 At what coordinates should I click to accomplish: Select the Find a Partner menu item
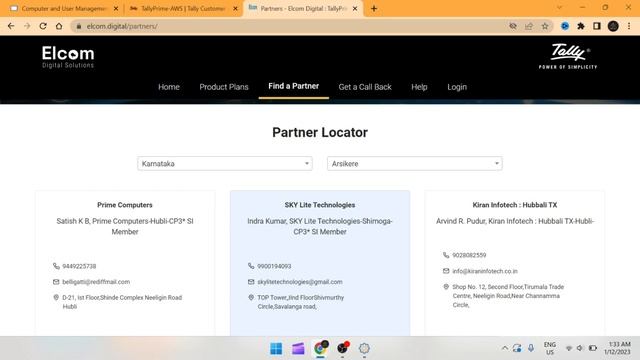pyautogui.click(x=293, y=86)
